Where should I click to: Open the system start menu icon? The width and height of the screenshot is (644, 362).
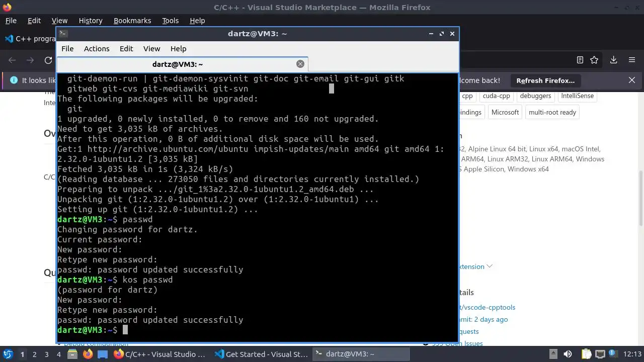[x=8, y=354]
